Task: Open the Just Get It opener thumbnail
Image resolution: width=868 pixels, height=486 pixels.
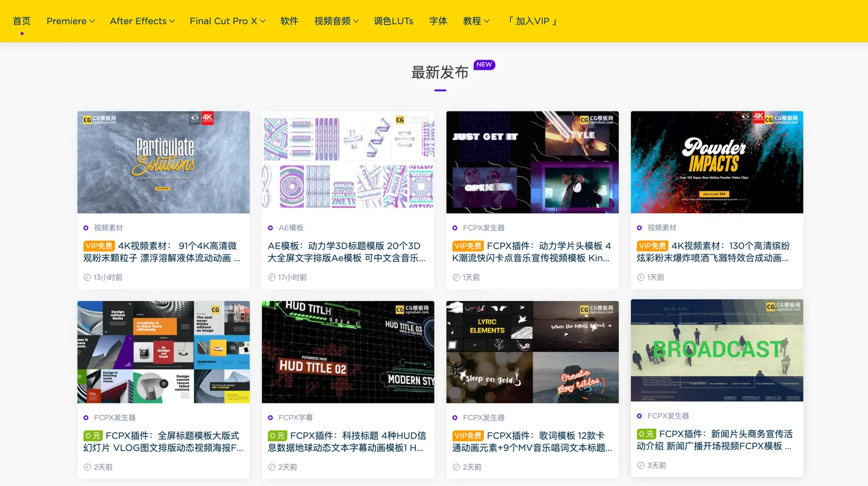Action: 532,162
